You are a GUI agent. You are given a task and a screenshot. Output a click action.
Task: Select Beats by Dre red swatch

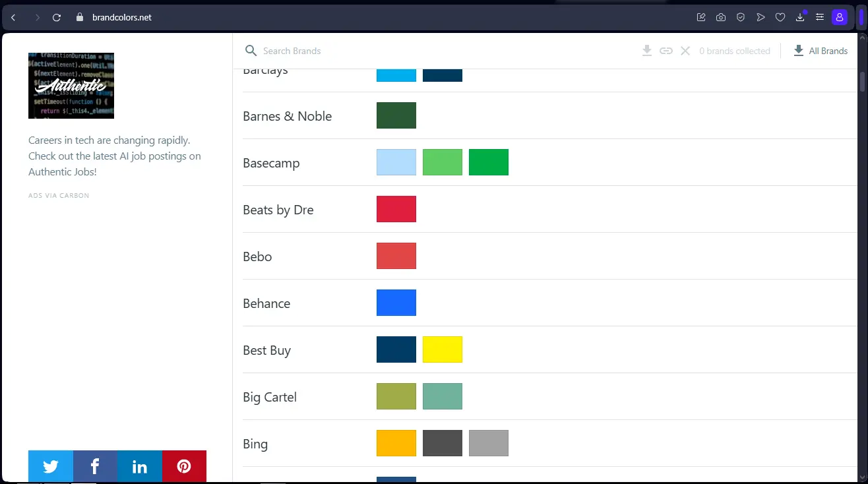coord(396,209)
